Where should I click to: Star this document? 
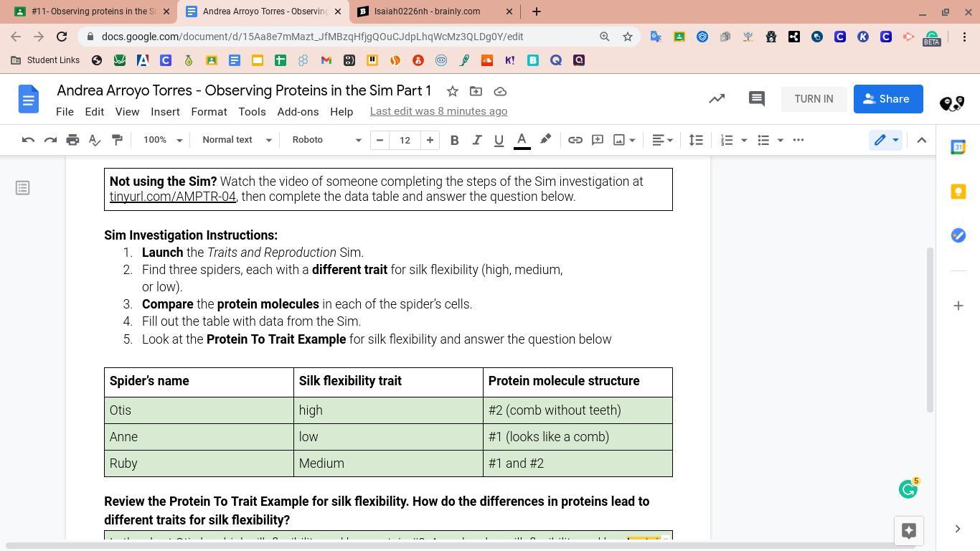(452, 91)
